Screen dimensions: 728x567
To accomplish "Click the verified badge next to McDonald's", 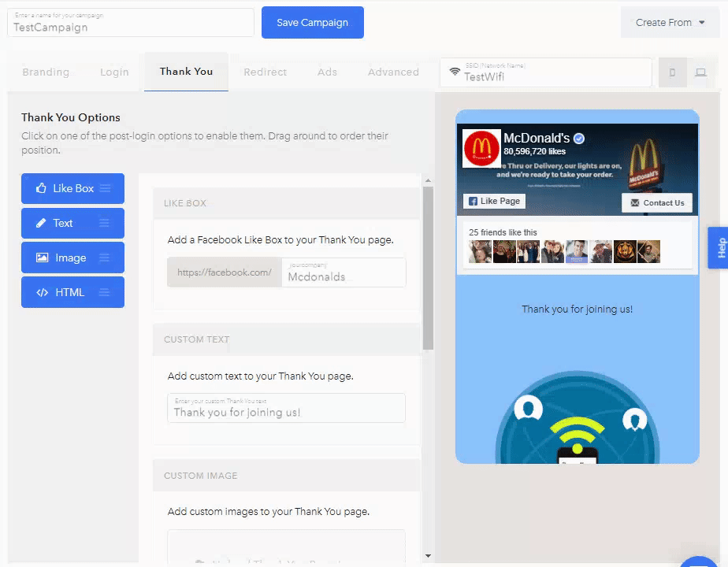I will (x=579, y=139).
